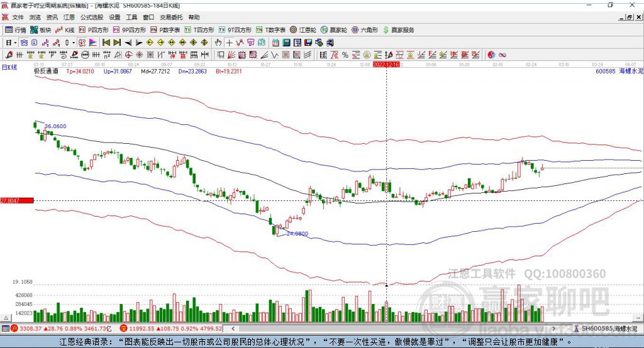Select the hand pan tool

(218, 43)
